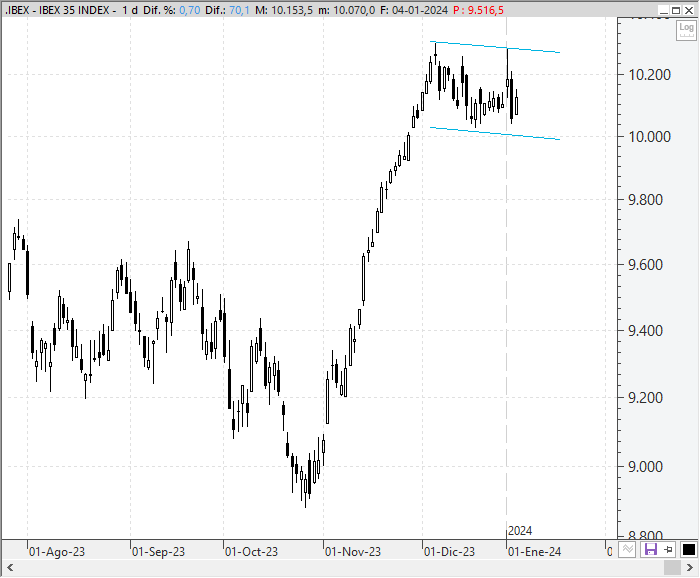Click the horizontal scrollbar thumb
Screen dimensions: 700x578
coord(672,568)
